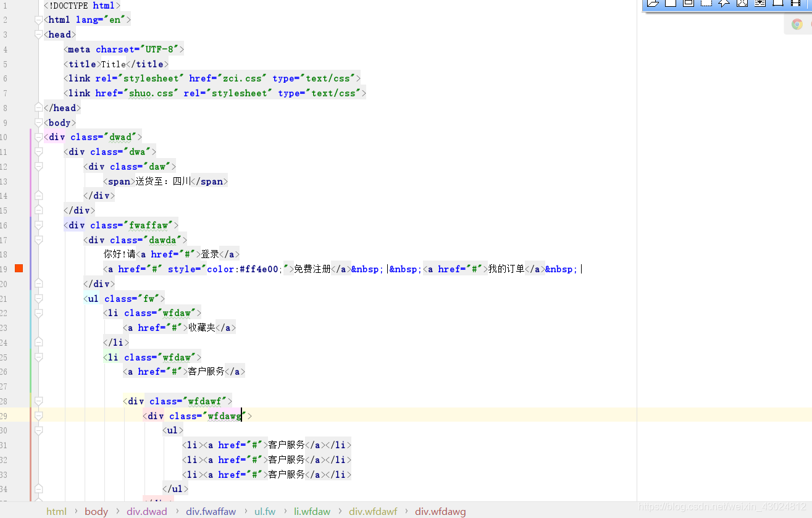Collapse the div class="dawda" fold marker
Screen dimensions: 812x518
[39, 240]
